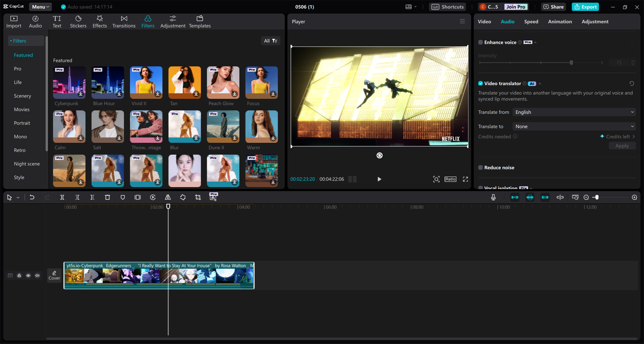Image resolution: width=644 pixels, height=344 pixels.
Task: Click the Cover edit button
Action: [x=54, y=275]
